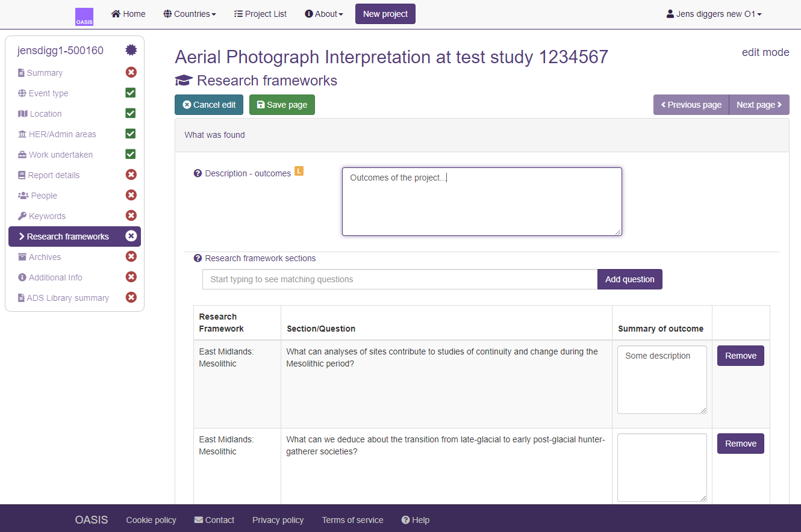Click the green check icon for Location

pyautogui.click(x=131, y=113)
